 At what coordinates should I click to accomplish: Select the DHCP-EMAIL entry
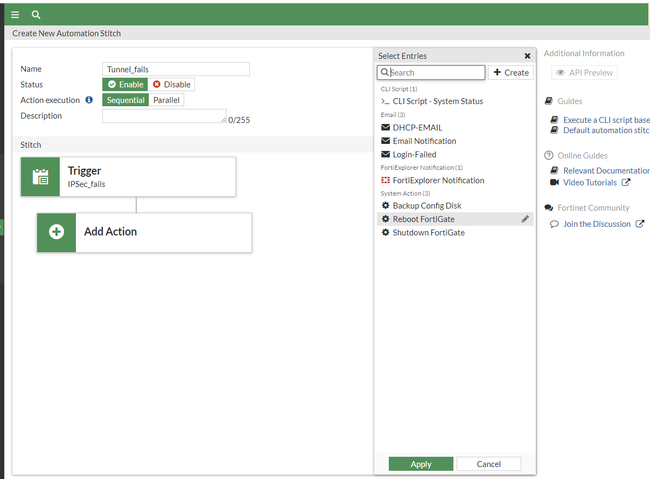coord(455,127)
